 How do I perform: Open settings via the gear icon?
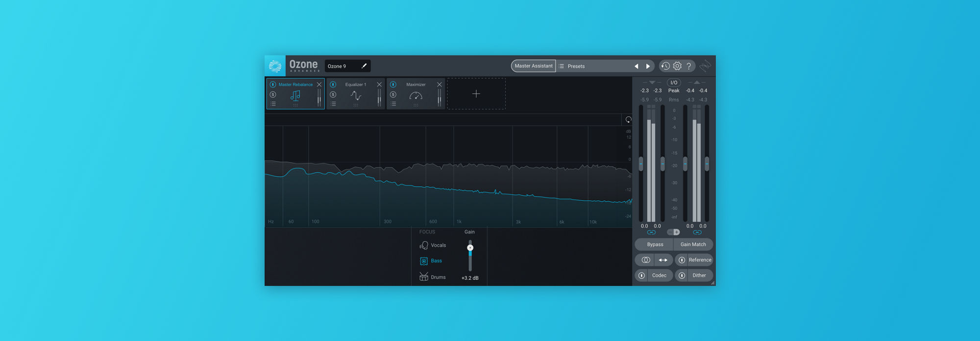pos(677,66)
